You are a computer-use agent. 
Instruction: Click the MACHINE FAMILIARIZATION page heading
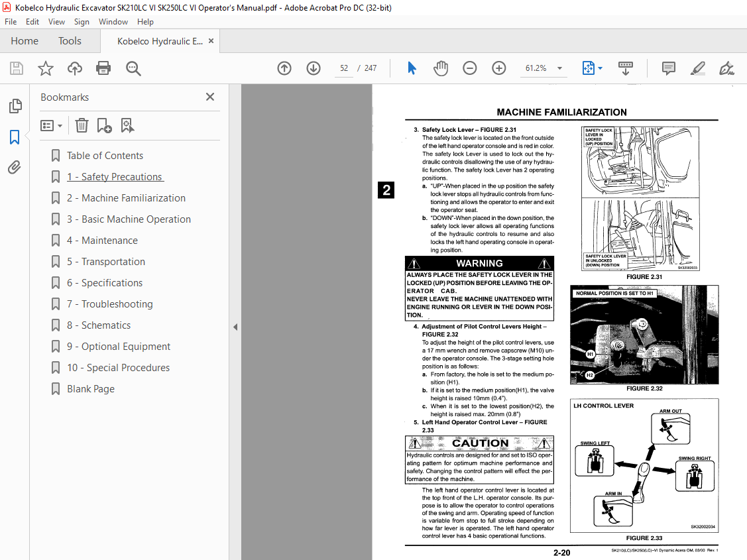tap(561, 113)
